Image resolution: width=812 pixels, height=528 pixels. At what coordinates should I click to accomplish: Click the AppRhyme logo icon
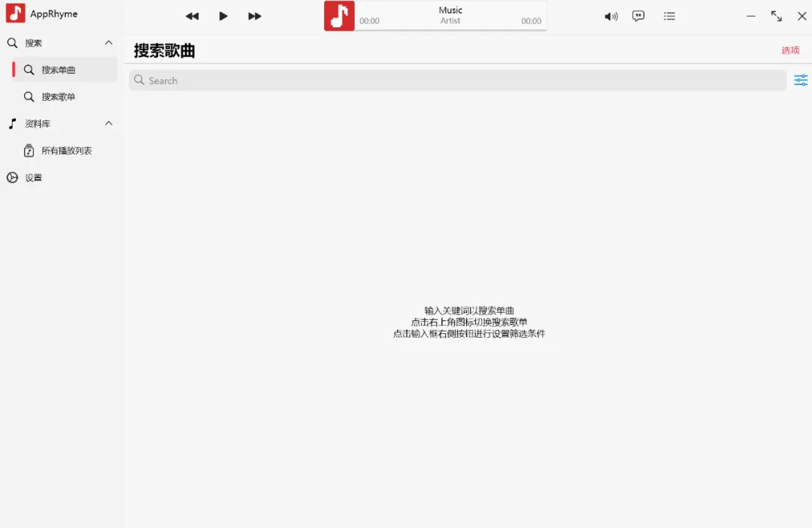tap(15, 14)
